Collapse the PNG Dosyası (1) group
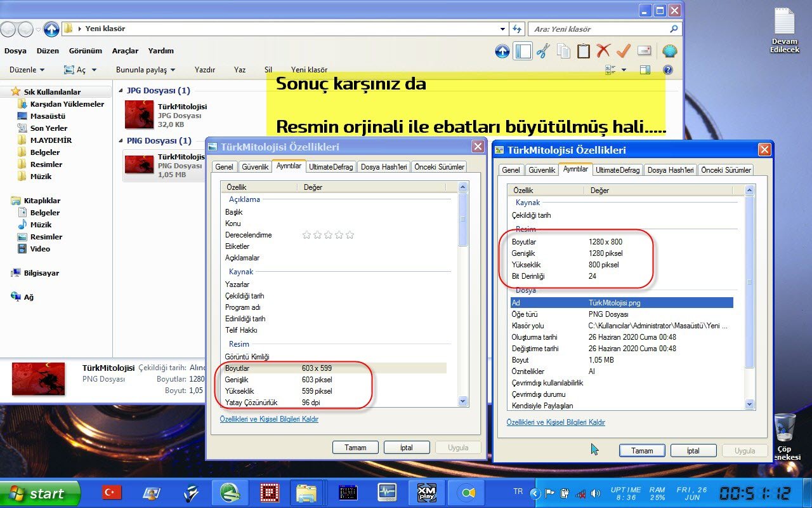Screen dimensions: 812x508 tap(121, 141)
